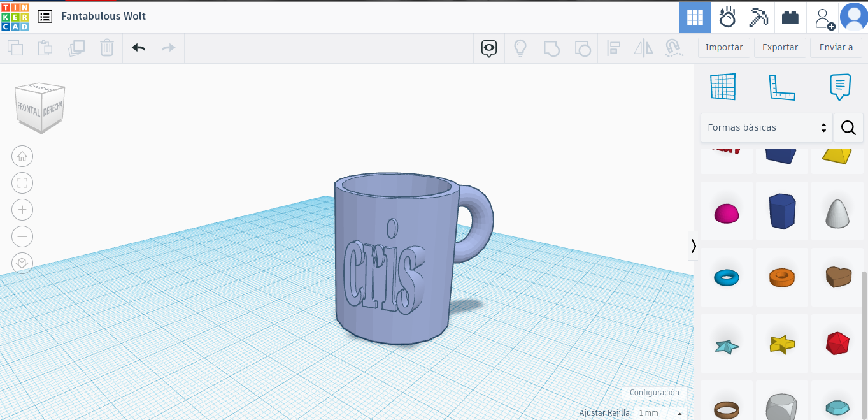Open the Sim Lab icon
This screenshot has width=868, height=420.
coord(727,17)
